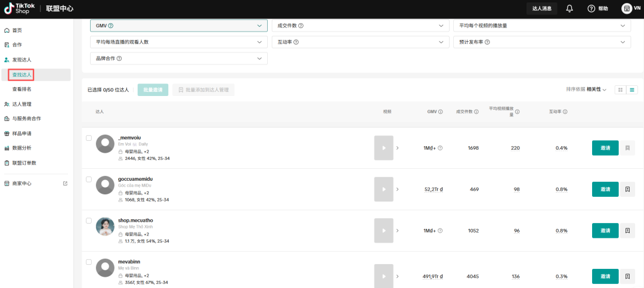644x288 pixels.
Task: Bookmark the _memvoiu creator
Action: 627,148
